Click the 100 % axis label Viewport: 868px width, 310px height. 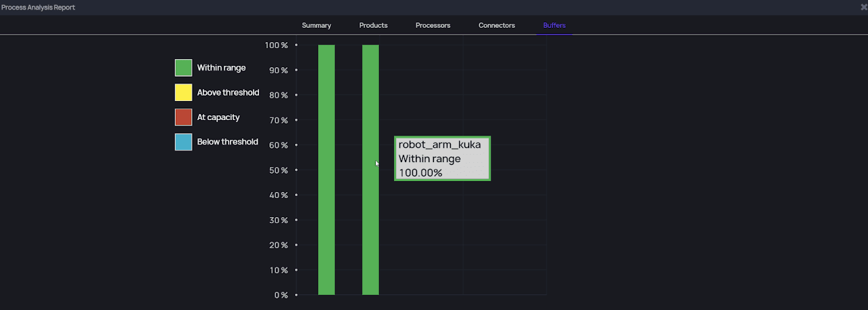pyautogui.click(x=276, y=45)
